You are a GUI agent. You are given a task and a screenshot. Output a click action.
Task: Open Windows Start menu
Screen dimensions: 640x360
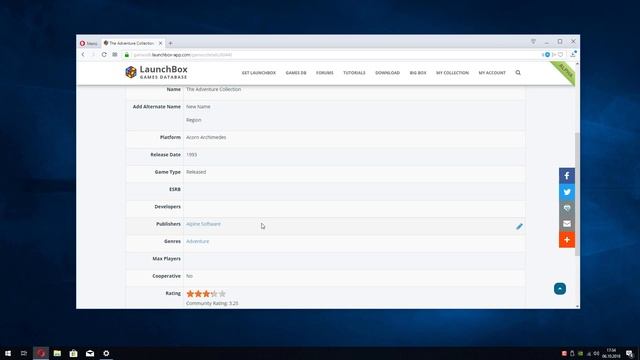point(8,353)
